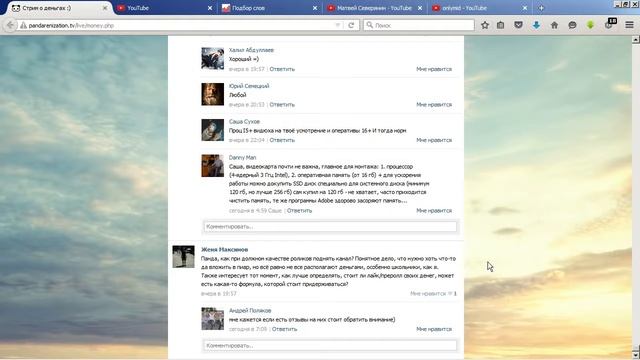Close the first YouTube tab
Image resolution: width=640 pixels, height=360 pixels.
tap(210, 8)
